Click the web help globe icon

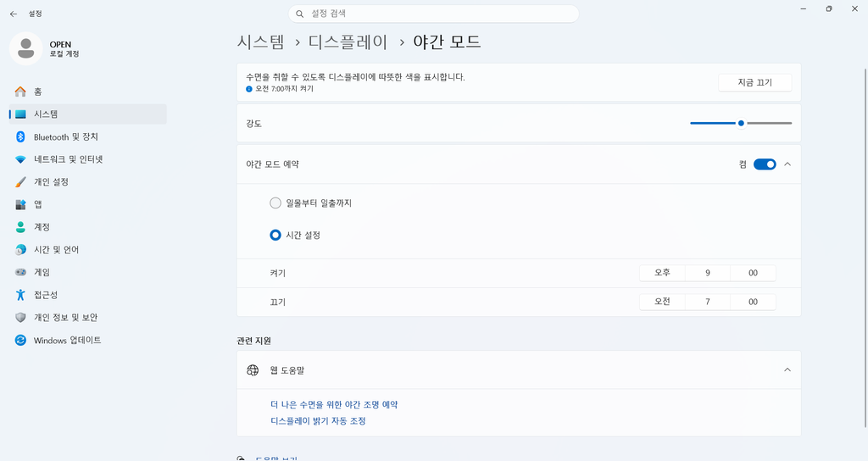point(253,370)
